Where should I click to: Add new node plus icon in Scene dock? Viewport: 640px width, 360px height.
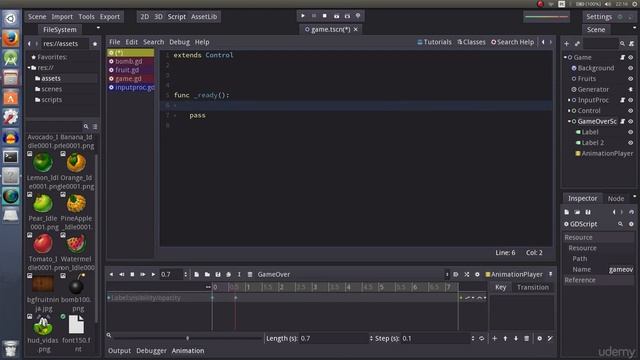click(x=567, y=43)
